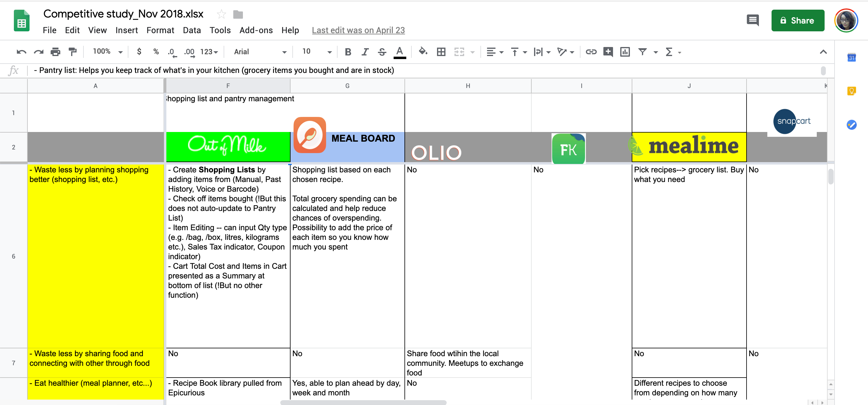
Task: Open the zoom level dropdown
Action: (108, 52)
